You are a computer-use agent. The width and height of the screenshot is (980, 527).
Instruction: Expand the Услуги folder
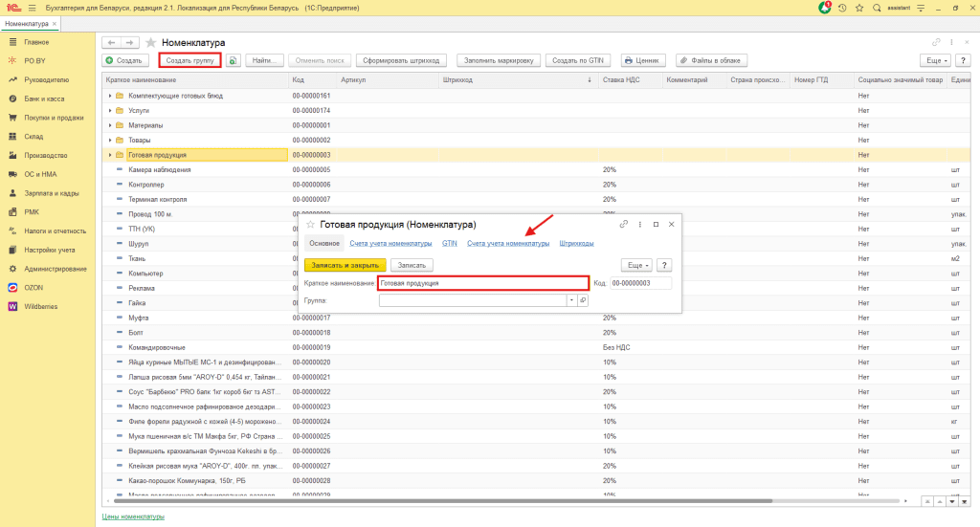tap(110, 111)
